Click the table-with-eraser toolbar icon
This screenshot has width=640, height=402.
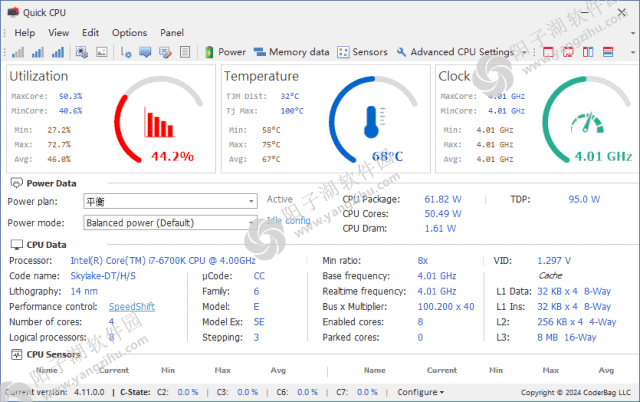coord(165,52)
